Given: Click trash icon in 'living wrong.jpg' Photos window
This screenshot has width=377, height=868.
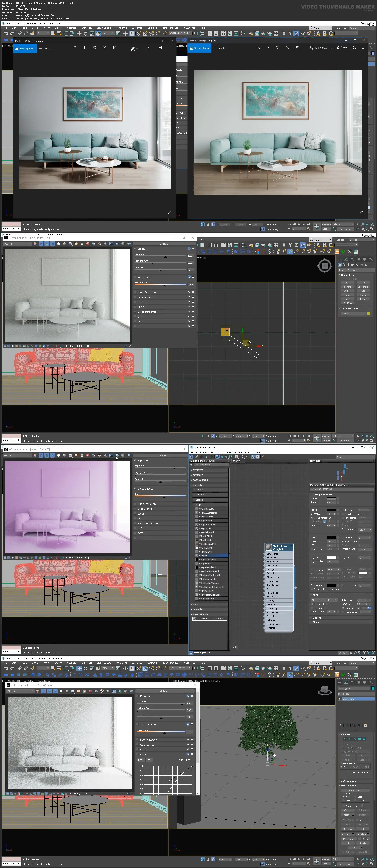Looking at the screenshot, I should [x=268, y=48].
